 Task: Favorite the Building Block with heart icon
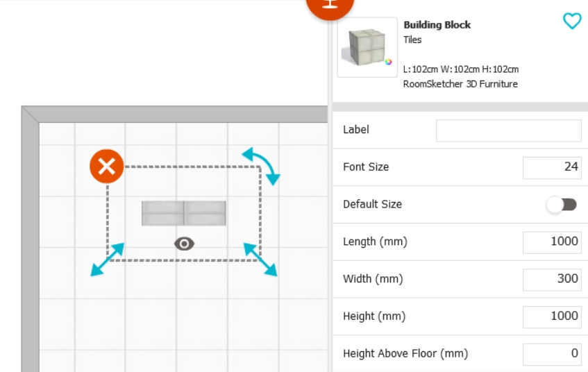pyautogui.click(x=572, y=21)
